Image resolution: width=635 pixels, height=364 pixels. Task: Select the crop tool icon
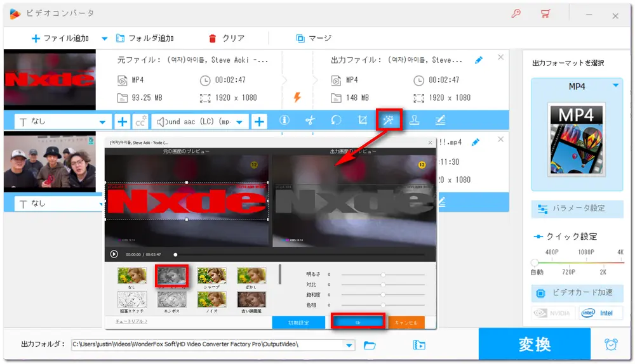click(x=362, y=120)
